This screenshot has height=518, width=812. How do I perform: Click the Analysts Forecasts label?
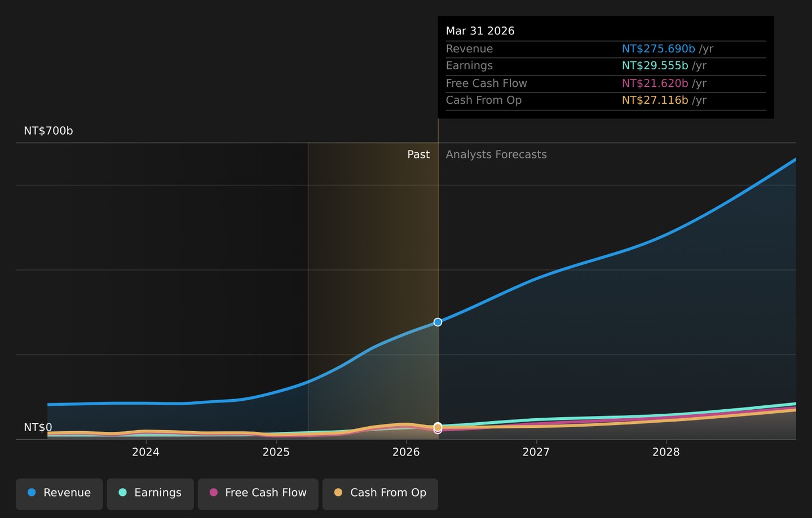pyautogui.click(x=496, y=154)
